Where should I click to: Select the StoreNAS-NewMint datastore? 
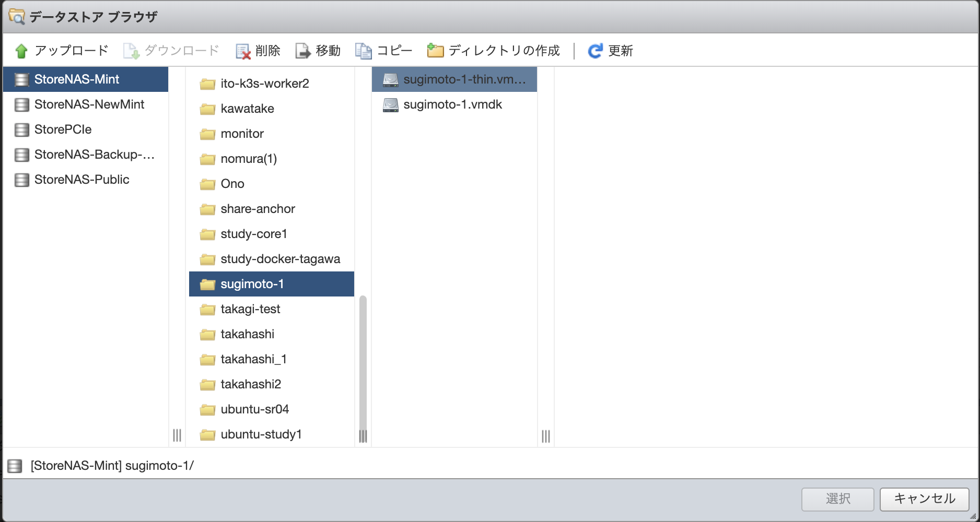pyautogui.click(x=89, y=104)
